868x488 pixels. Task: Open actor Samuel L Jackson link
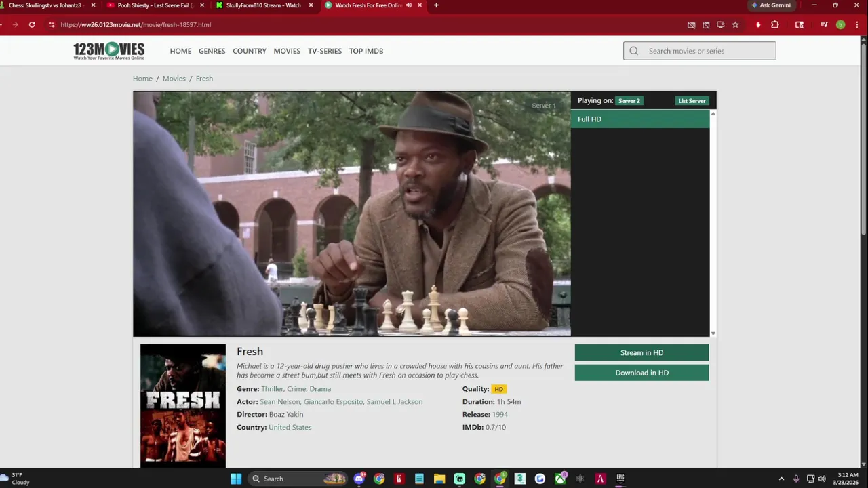coord(395,402)
